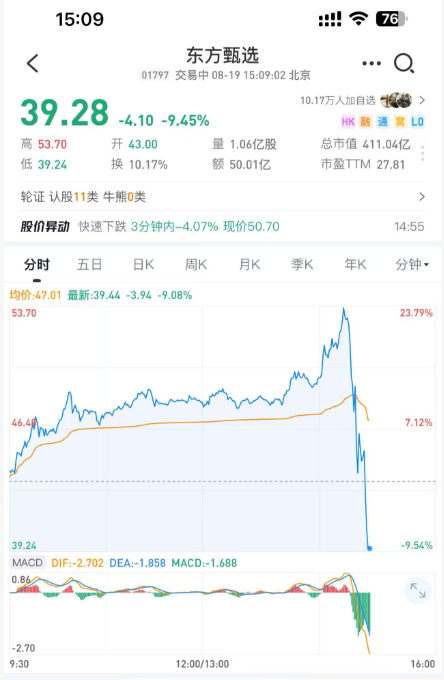Tap the pink HK badge icon
This screenshot has height=680, width=444.
click(x=348, y=121)
